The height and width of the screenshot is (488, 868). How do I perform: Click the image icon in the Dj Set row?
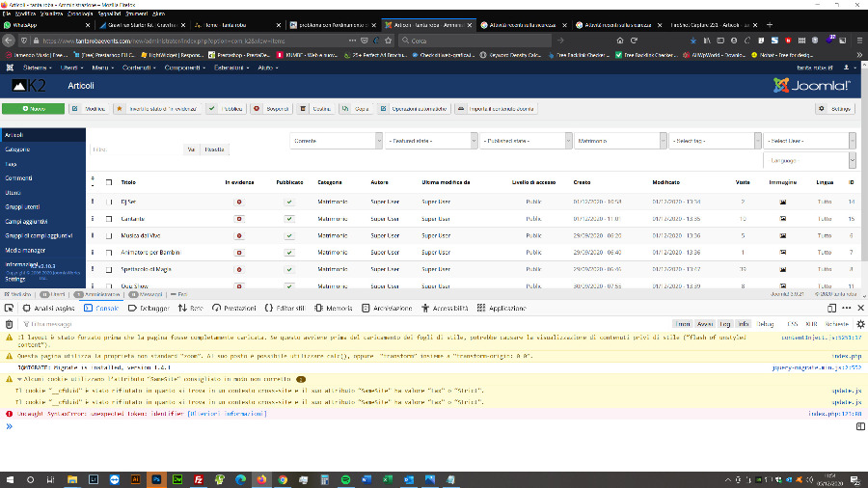click(x=783, y=202)
